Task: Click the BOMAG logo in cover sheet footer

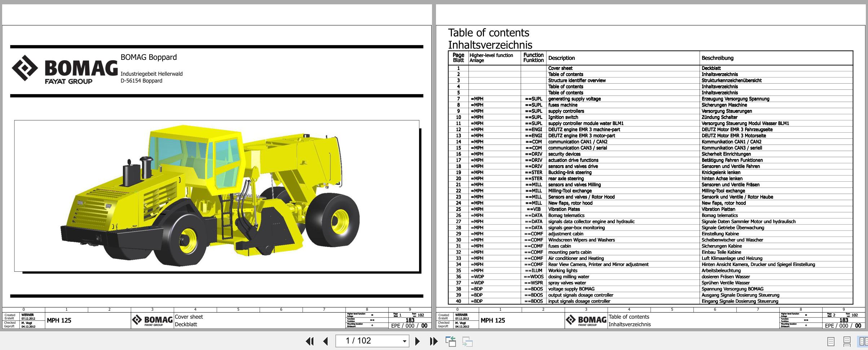Action: [x=152, y=320]
